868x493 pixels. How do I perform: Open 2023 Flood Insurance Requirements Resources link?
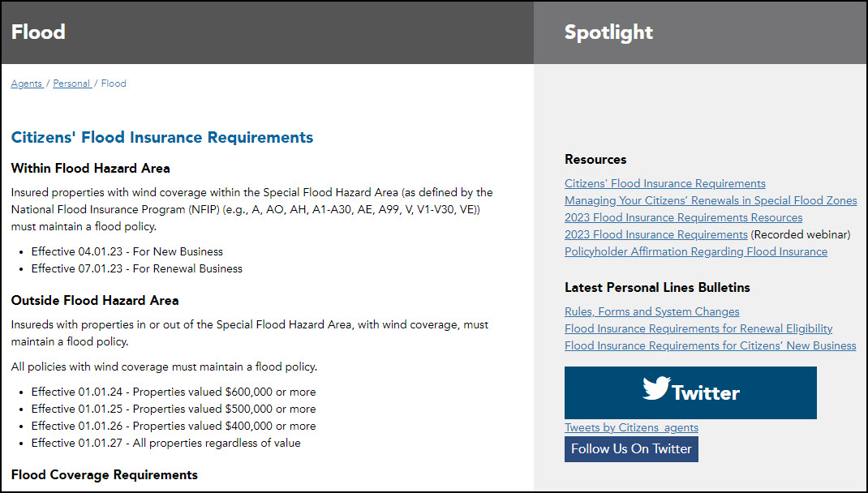683,217
